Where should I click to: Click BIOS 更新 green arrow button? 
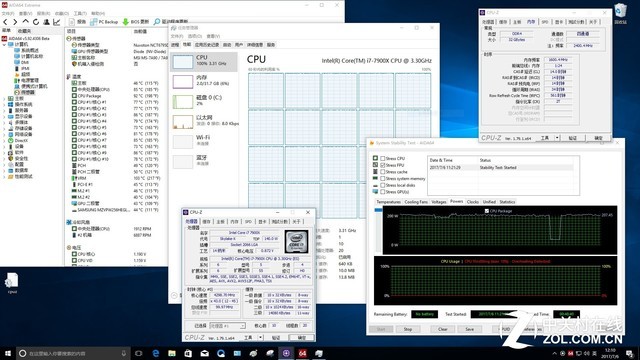[136, 22]
